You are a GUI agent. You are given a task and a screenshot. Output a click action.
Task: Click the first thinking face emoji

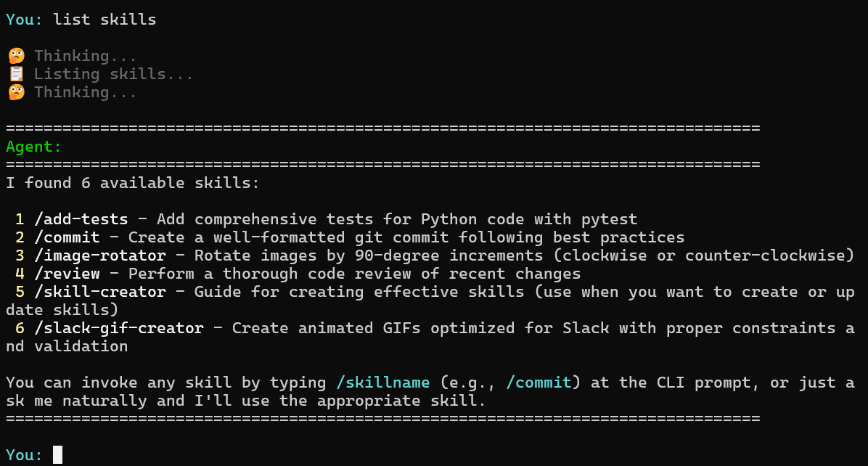pyautogui.click(x=16, y=56)
